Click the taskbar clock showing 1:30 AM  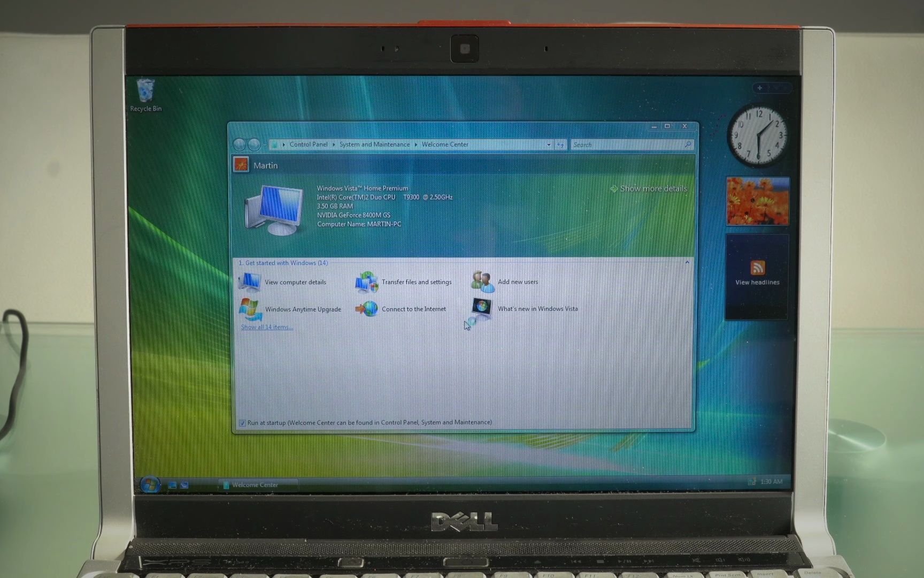pos(771,482)
